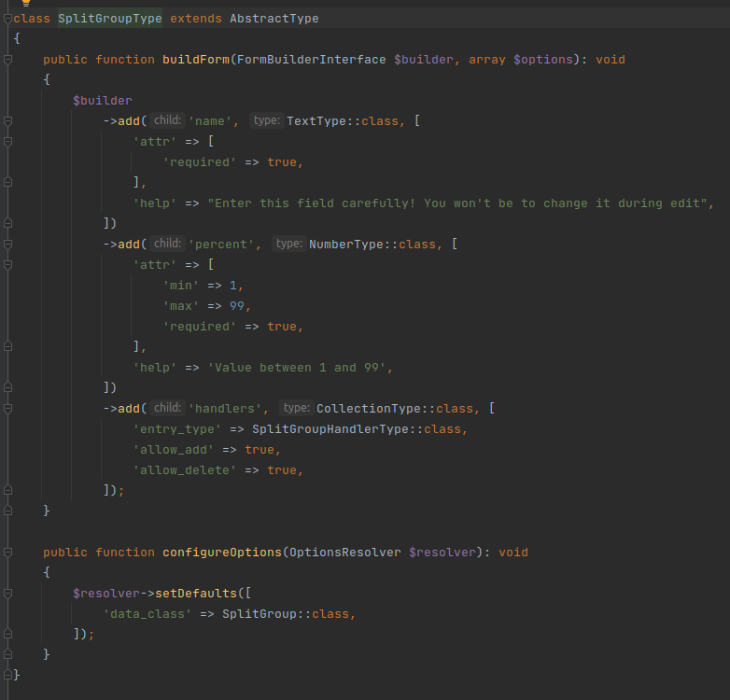Click fold-end marker closing buildForm function
Screen dimensions: 730x700
(x=7, y=511)
